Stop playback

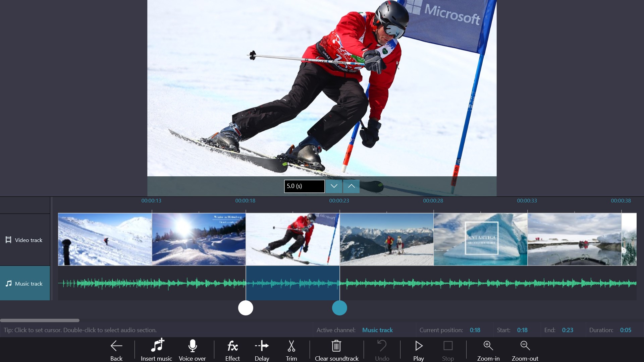click(x=448, y=349)
